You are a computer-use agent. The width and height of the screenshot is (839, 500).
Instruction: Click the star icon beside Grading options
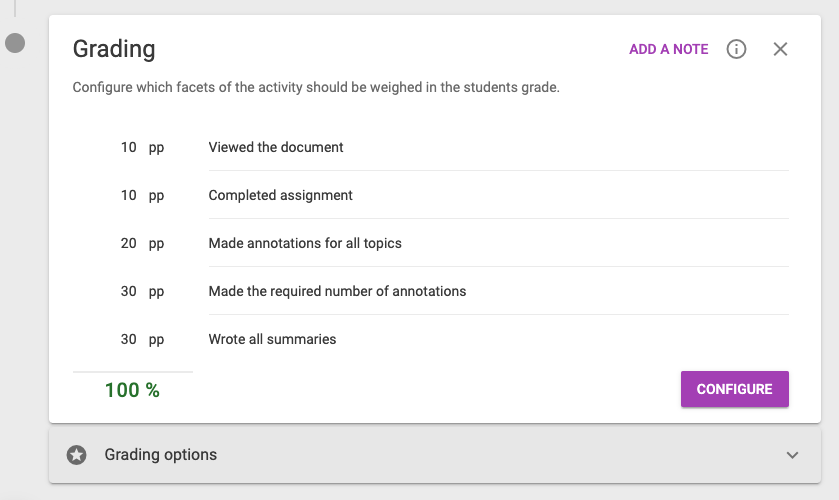77,455
